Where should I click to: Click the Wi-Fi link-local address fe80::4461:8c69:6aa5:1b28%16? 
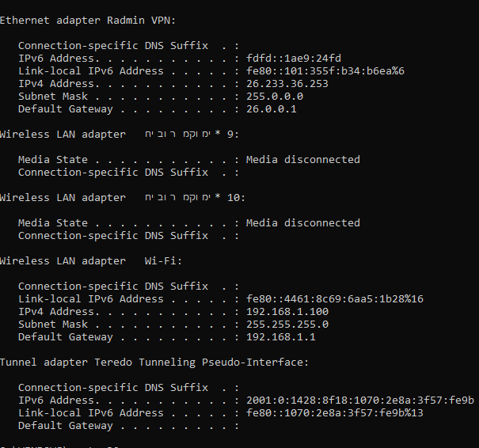point(334,299)
